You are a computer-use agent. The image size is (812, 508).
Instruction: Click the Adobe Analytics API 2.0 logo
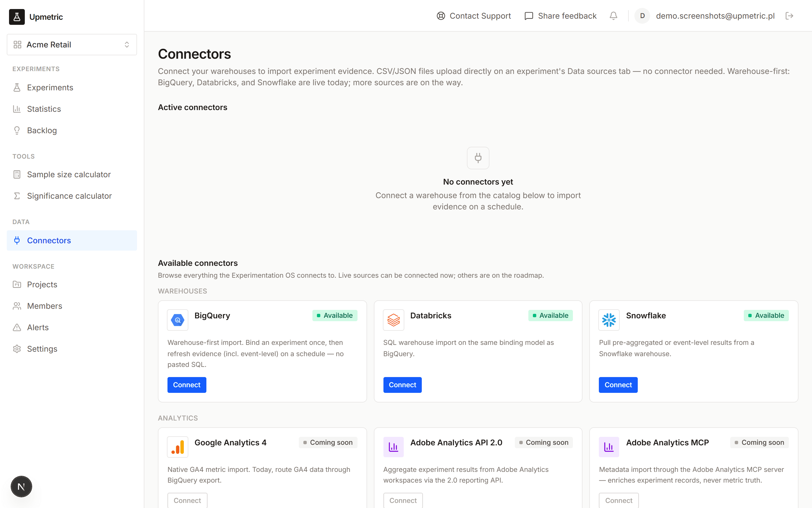(x=394, y=447)
